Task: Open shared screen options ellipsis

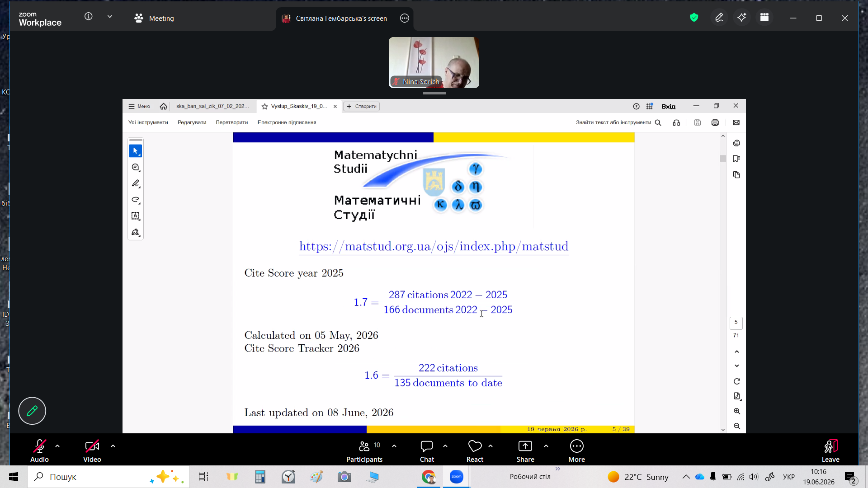Action: pos(405,18)
